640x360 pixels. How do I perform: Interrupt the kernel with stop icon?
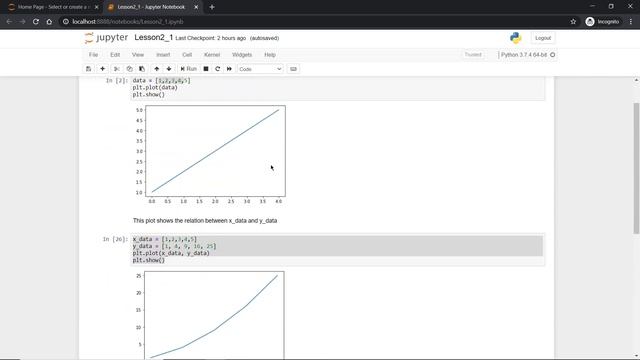(206, 69)
